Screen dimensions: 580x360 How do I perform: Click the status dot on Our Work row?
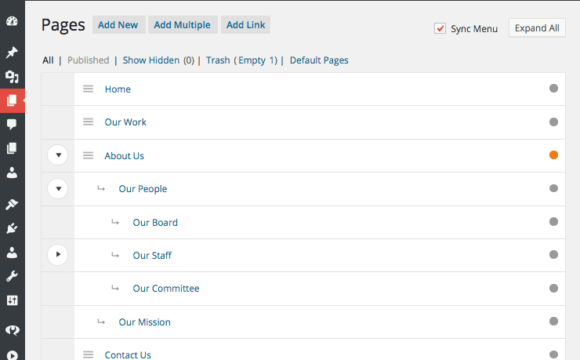[553, 122]
